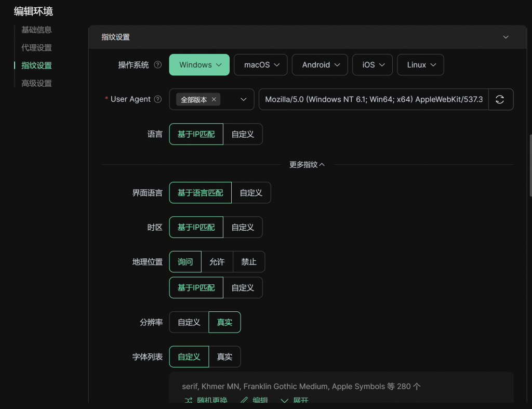
Task: Click the pencil 编辑 icon for font list
Action: pos(244,400)
